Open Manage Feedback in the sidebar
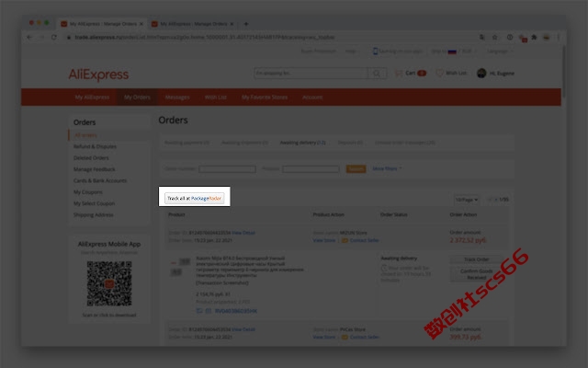 click(95, 169)
